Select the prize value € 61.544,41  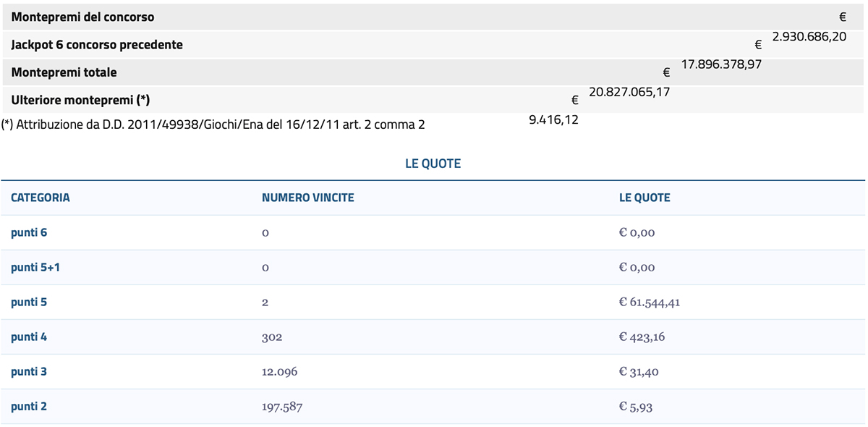pos(650,302)
